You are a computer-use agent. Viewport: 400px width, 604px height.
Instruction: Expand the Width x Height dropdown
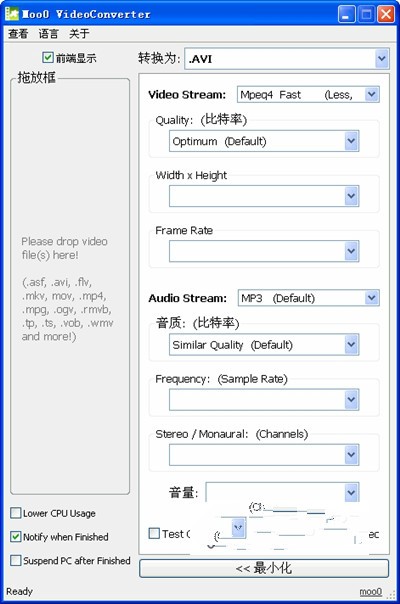[351, 196]
